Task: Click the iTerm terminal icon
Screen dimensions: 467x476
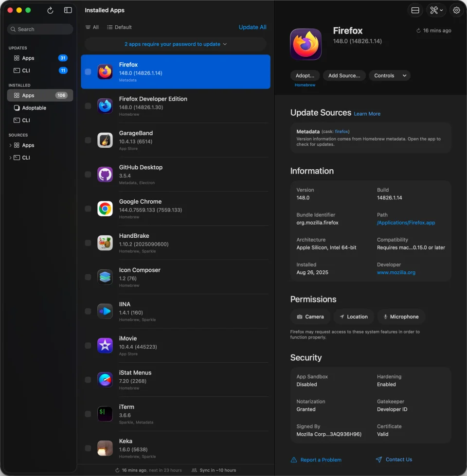Action: click(x=105, y=414)
